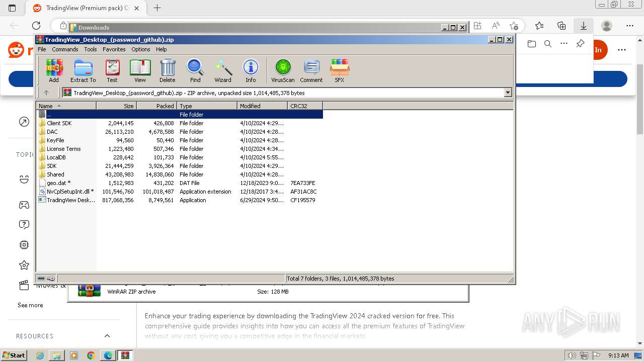The image size is (644, 362).
Task: Sort by the Type column header
Action: 207,106
